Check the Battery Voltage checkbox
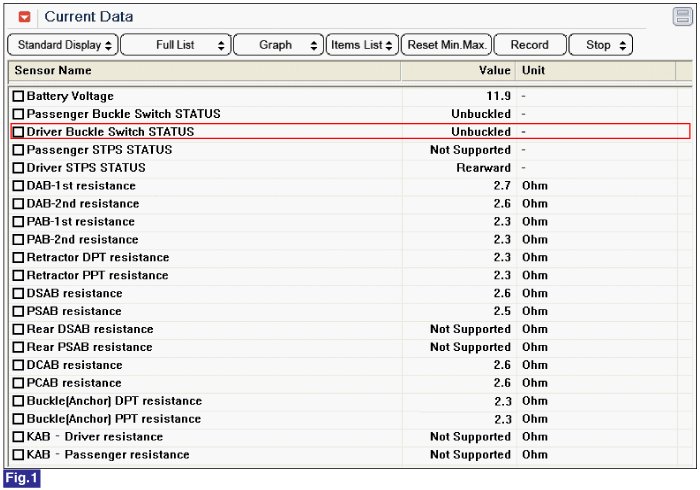This screenshot has height=490, width=700. [18, 96]
